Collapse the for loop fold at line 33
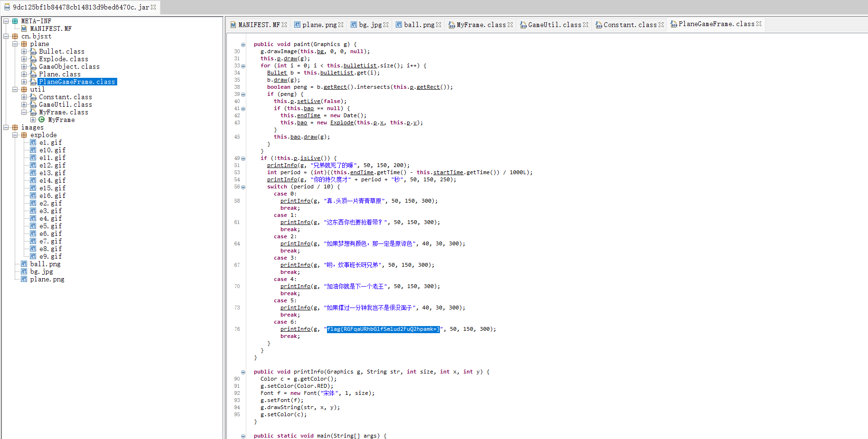Image resolution: width=868 pixels, height=439 pixels. (x=243, y=66)
